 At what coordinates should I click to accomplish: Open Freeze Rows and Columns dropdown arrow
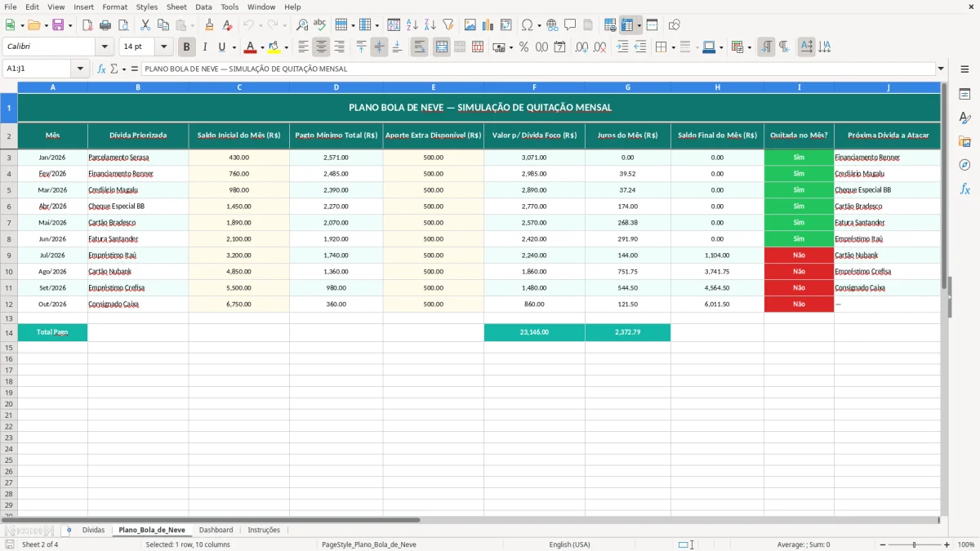[639, 25]
